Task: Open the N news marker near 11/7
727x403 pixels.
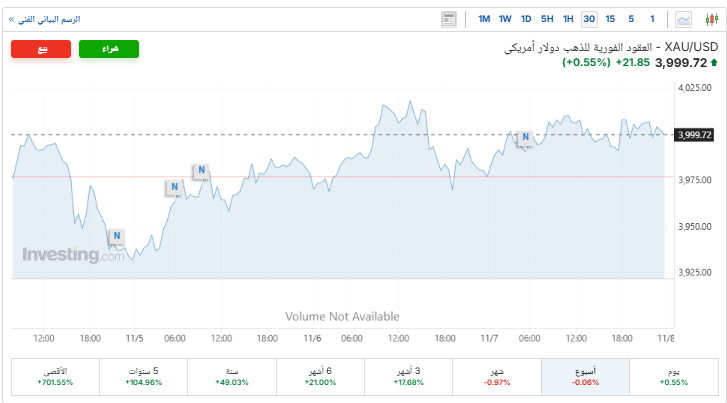Action: point(524,137)
